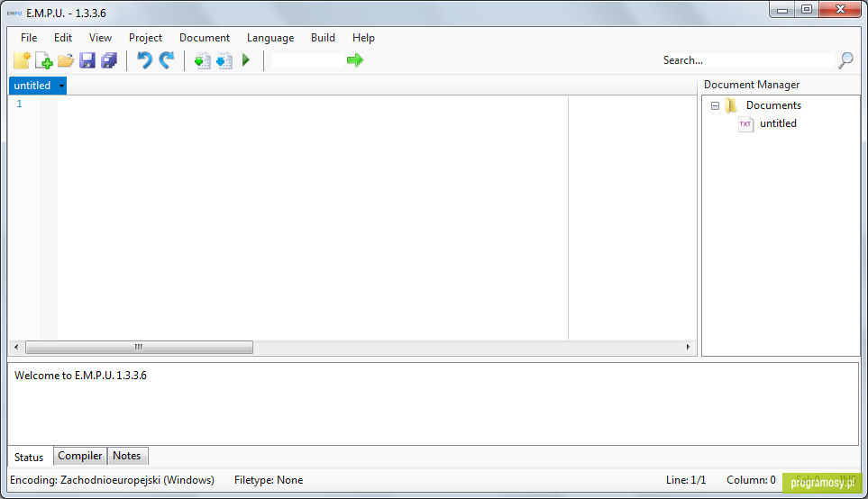Image resolution: width=868 pixels, height=499 pixels.
Task: Collapse the Documents tree node
Action: (715, 105)
